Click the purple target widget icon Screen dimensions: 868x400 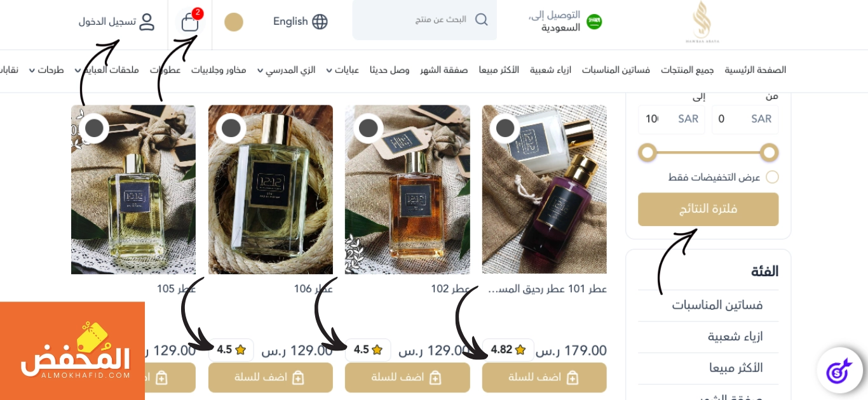[x=839, y=371]
